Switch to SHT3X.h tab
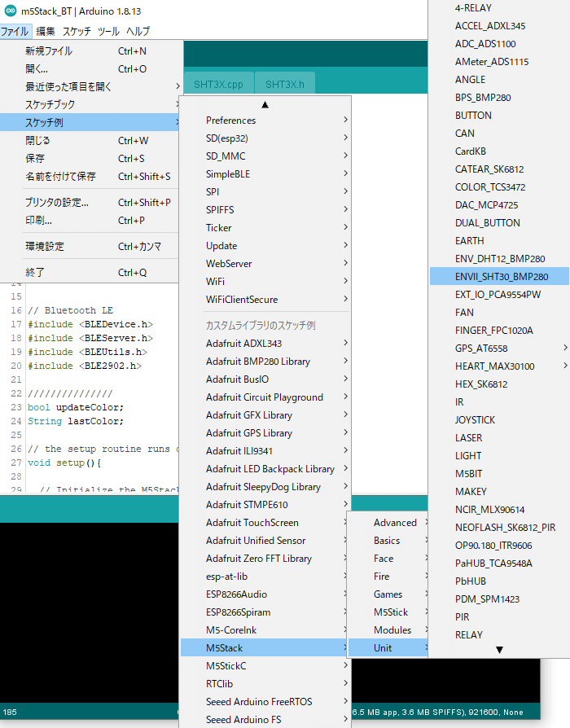 pyautogui.click(x=285, y=84)
